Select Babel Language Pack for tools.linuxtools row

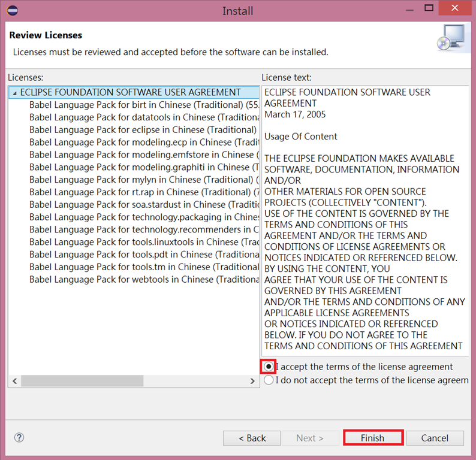point(144,242)
